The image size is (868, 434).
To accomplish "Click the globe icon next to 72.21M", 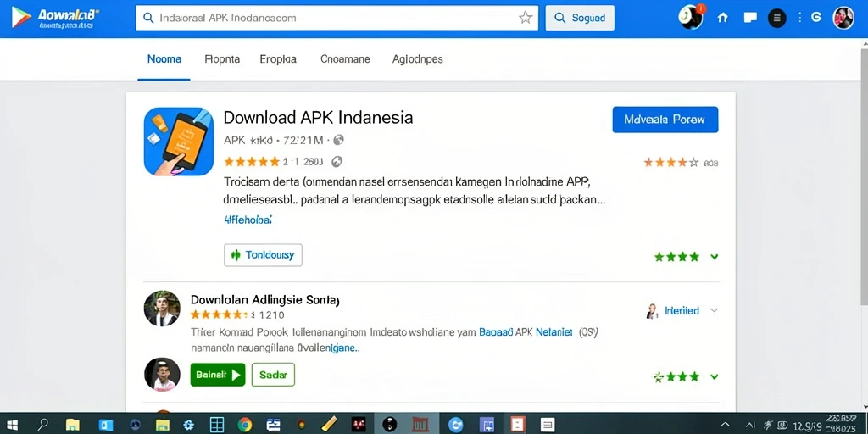I will (x=339, y=141).
